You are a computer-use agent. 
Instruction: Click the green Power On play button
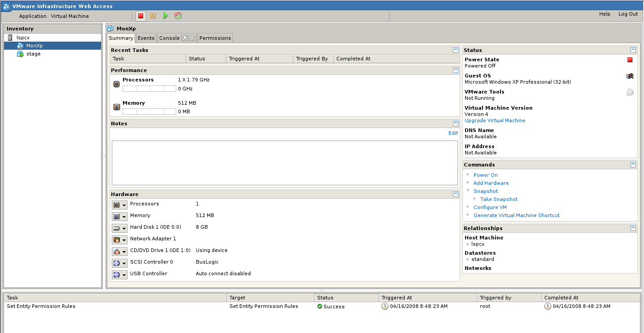coord(165,16)
